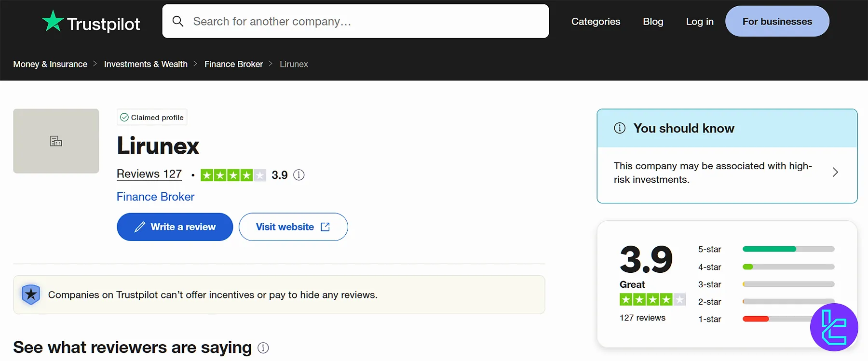This screenshot has height=361, width=868.
Task: Click the 3-star rating bar
Action: [788, 284]
